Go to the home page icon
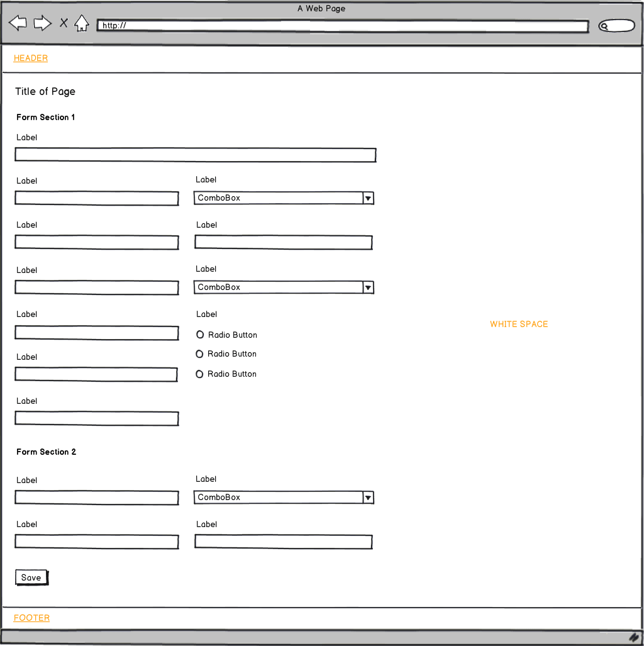644x646 pixels. pos(82,23)
